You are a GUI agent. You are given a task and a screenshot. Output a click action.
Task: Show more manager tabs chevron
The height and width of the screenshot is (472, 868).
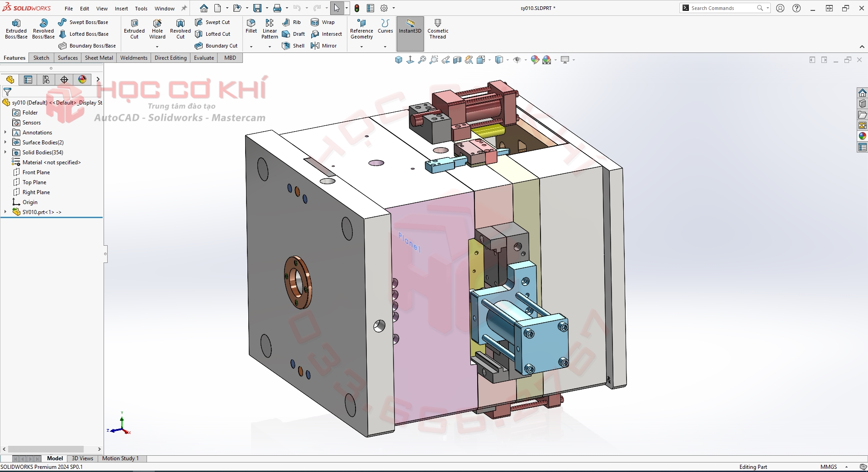click(x=98, y=80)
